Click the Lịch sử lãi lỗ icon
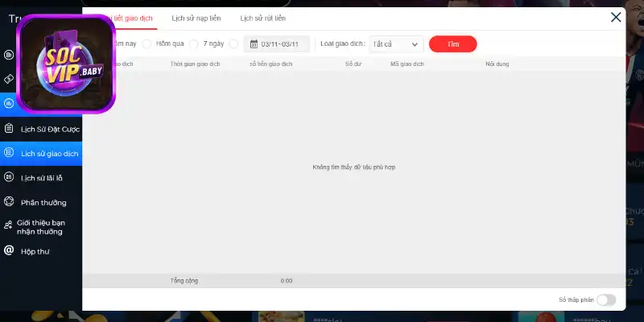The height and width of the screenshot is (322, 644). tap(9, 177)
